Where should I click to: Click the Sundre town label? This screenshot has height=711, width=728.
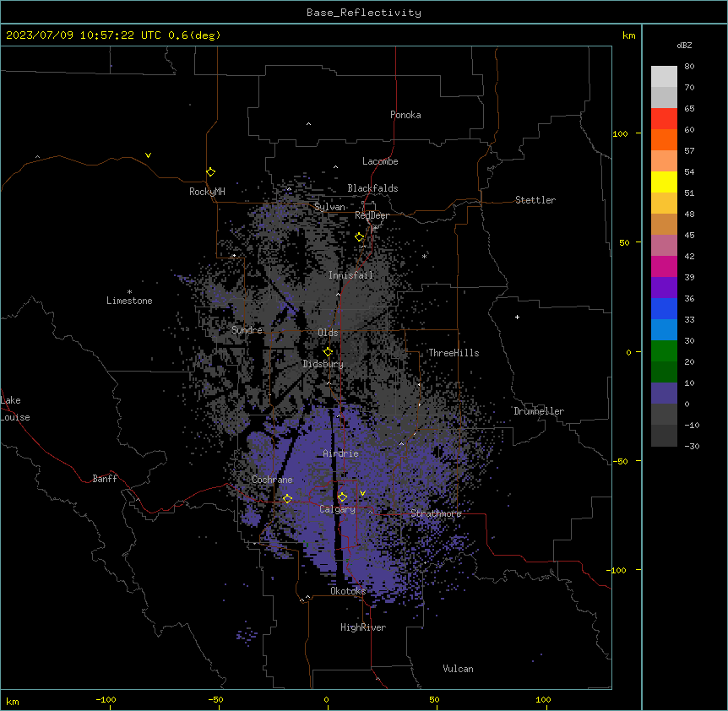click(247, 330)
